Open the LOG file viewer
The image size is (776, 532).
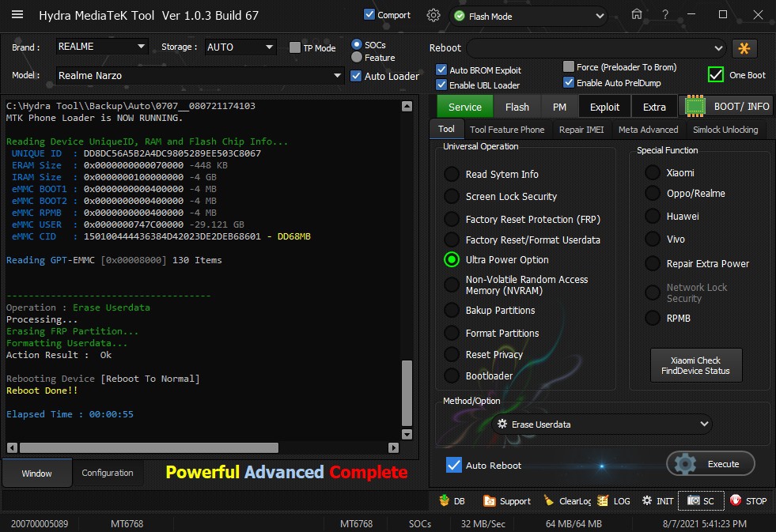pos(614,501)
